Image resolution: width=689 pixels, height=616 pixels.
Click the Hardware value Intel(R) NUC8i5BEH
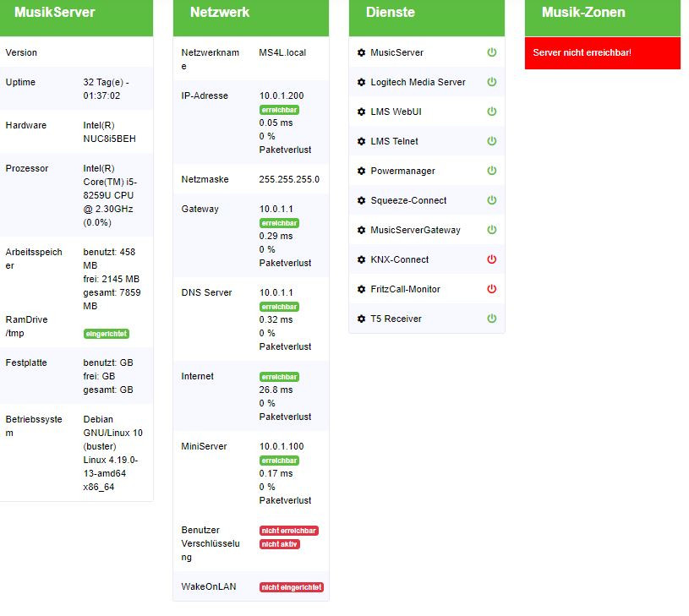(x=109, y=132)
